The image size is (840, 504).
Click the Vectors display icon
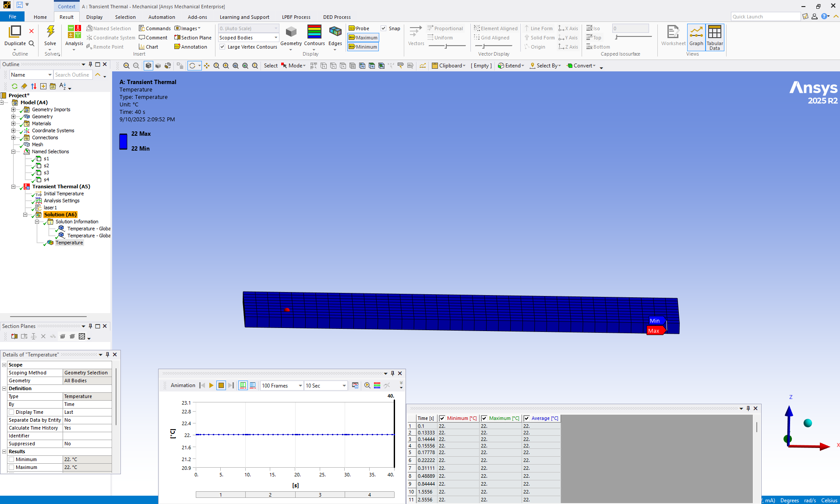tap(416, 32)
